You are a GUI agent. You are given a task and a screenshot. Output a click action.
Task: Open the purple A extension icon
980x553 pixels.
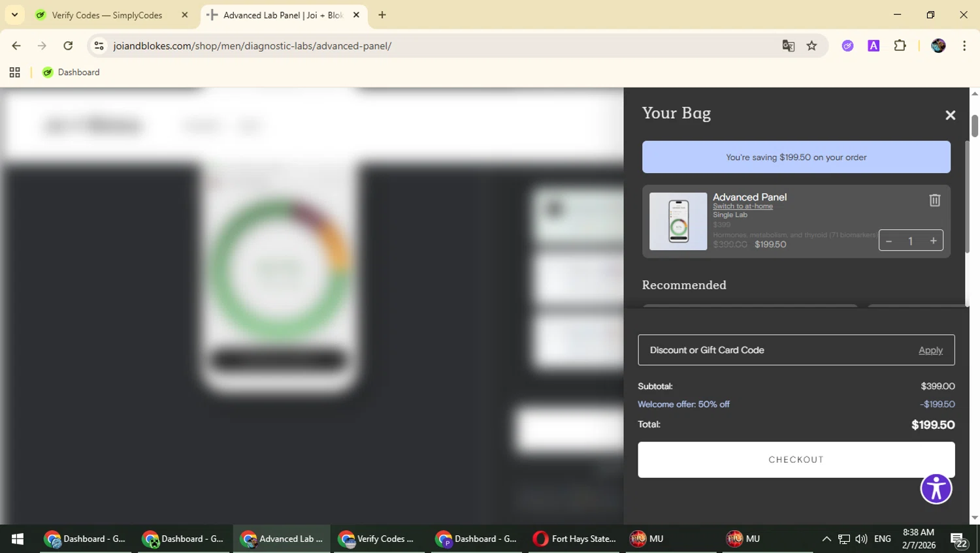[874, 46]
